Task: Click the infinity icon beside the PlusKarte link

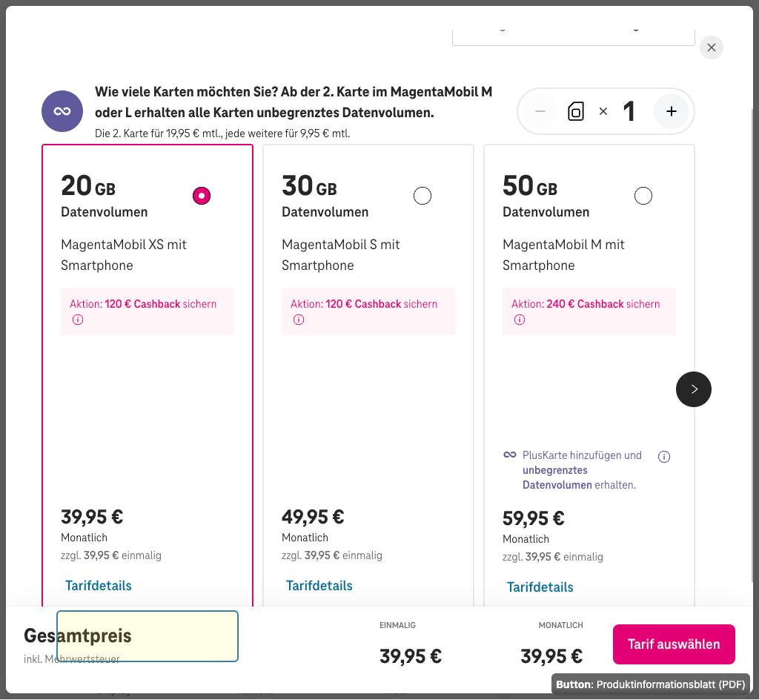Action: coord(509,455)
